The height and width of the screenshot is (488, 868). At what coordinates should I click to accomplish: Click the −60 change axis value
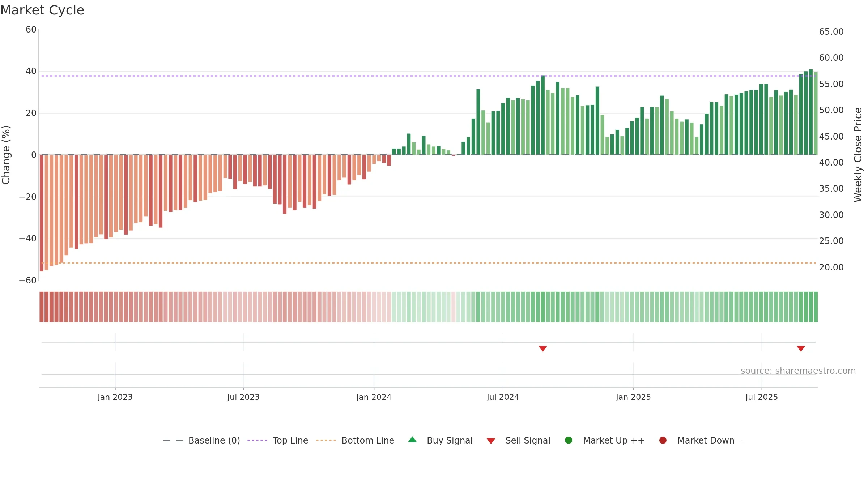point(28,280)
